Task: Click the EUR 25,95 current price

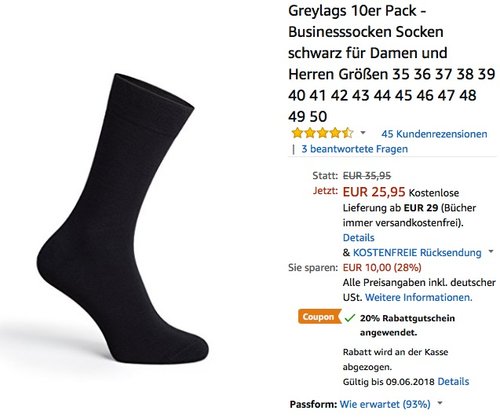Action: 374,192
